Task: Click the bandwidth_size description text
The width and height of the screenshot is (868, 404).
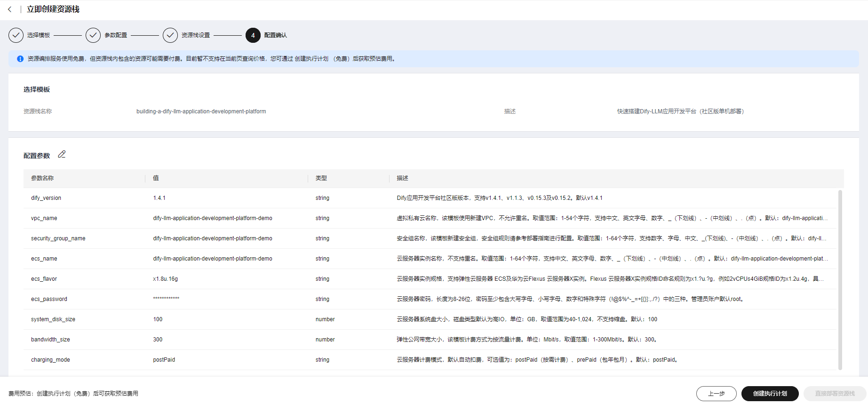Action: tap(527, 340)
